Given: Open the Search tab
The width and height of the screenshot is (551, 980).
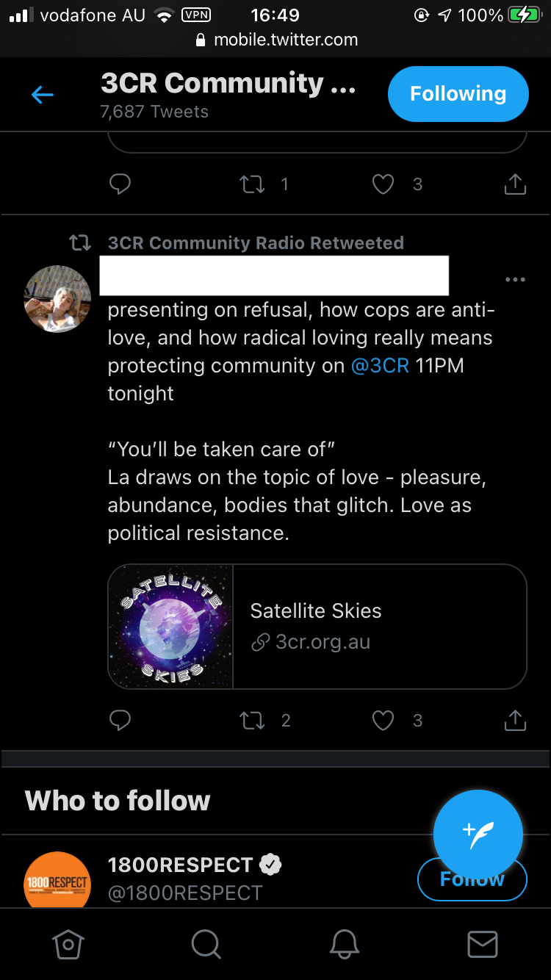Looking at the screenshot, I should point(206,945).
